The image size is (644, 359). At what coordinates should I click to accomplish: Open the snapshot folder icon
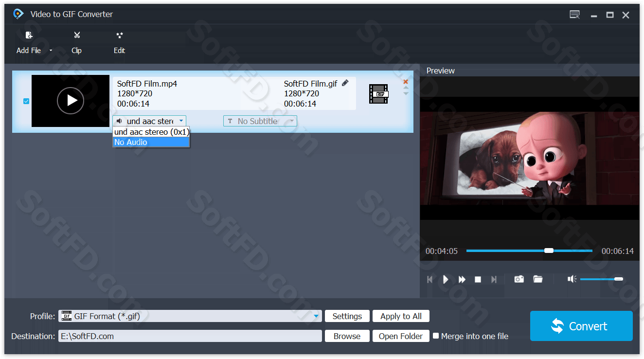click(x=538, y=279)
